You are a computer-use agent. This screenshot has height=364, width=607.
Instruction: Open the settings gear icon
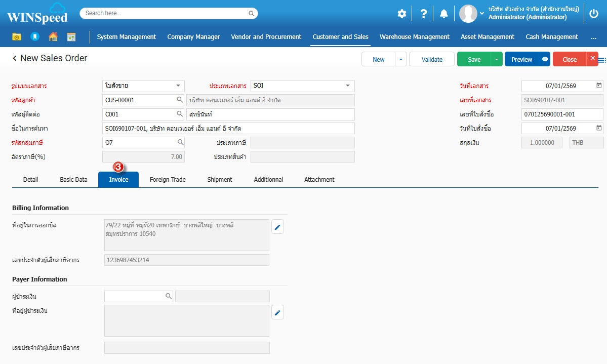(x=401, y=14)
